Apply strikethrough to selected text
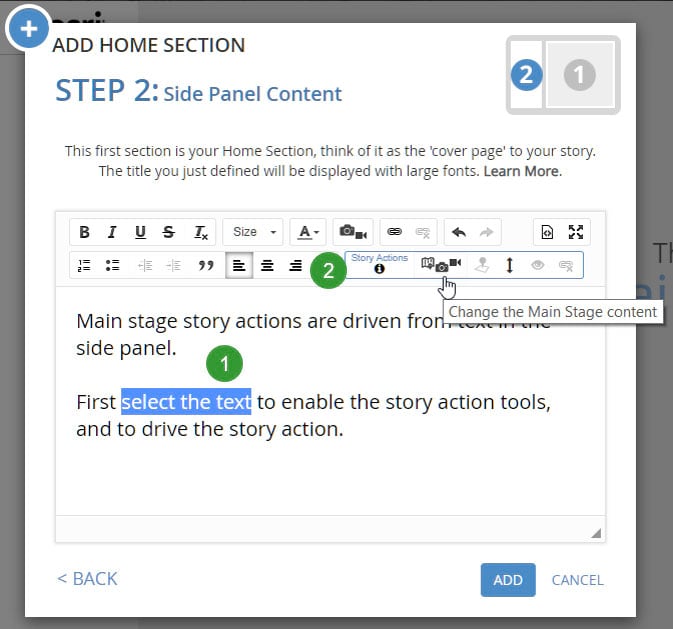 pyautogui.click(x=169, y=232)
